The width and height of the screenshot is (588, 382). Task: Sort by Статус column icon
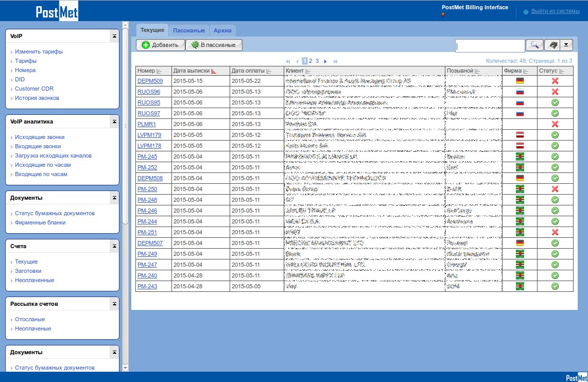coord(561,71)
